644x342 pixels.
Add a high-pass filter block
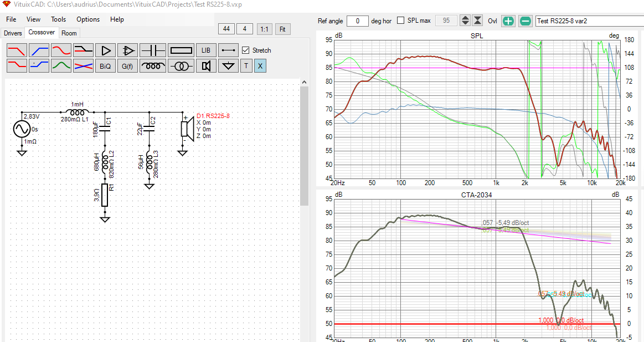39,50
